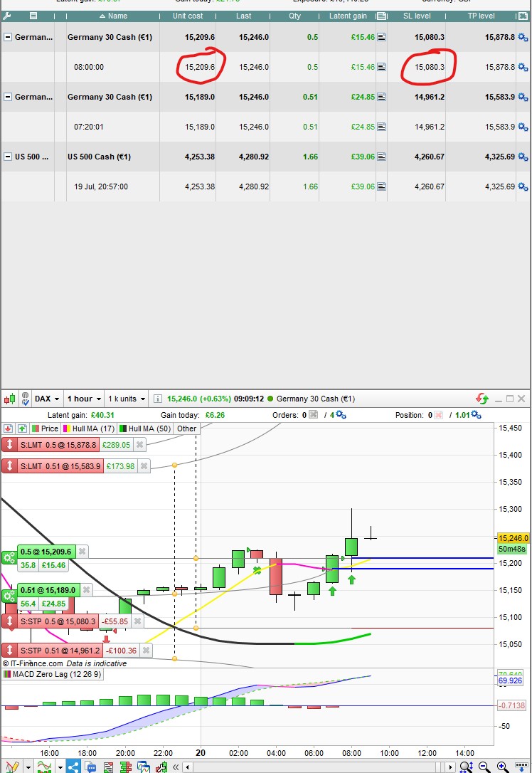The image size is (532, 773).
Task: Open gear settings for the 15,583.9 TP position group row
Action: coord(523,97)
